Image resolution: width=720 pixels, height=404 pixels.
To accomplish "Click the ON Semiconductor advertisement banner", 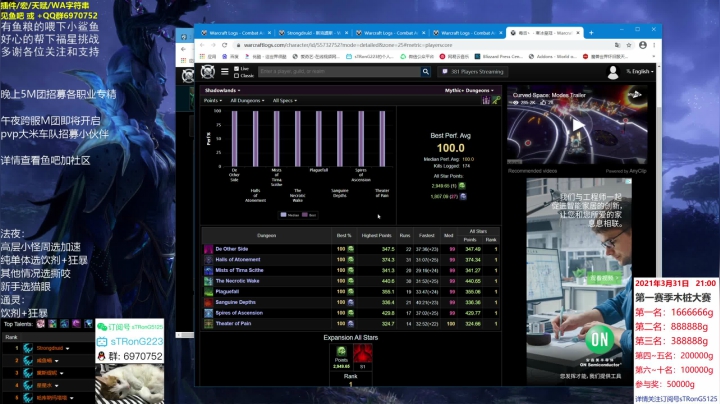I will pos(579,281).
